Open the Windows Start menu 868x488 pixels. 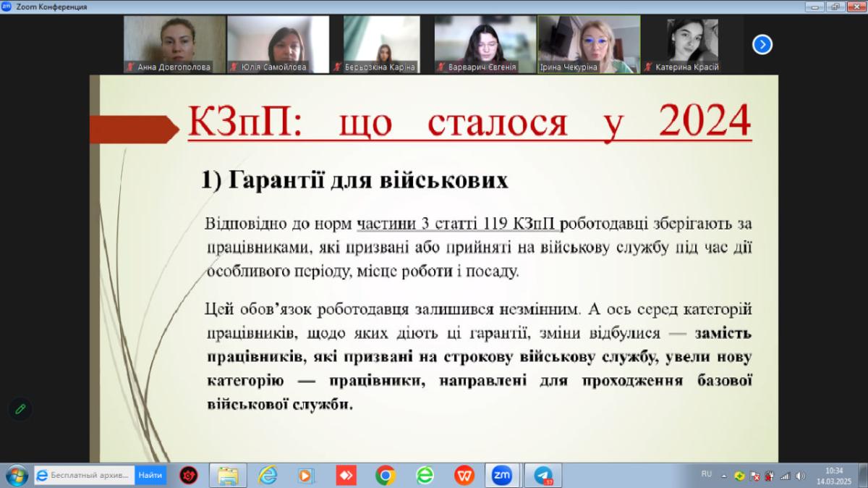[x=15, y=475]
